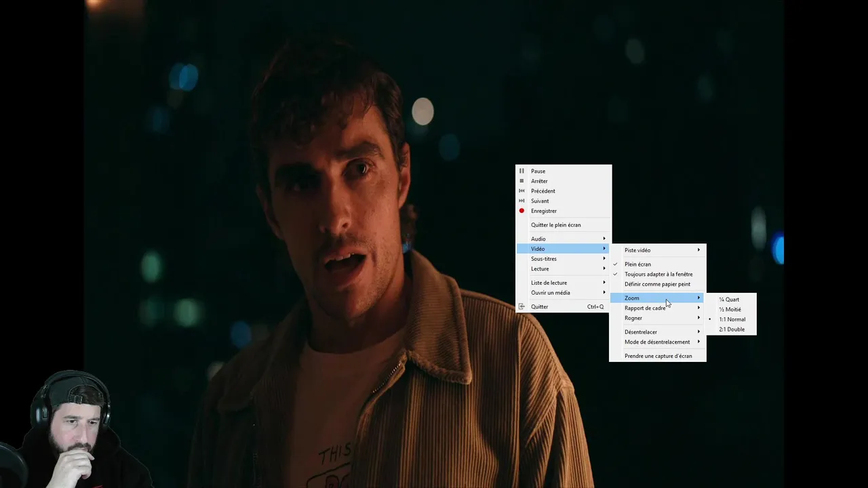This screenshot has height=488, width=868.
Task: Open the Liste de lecture submenu
Action: coord(563,283)
